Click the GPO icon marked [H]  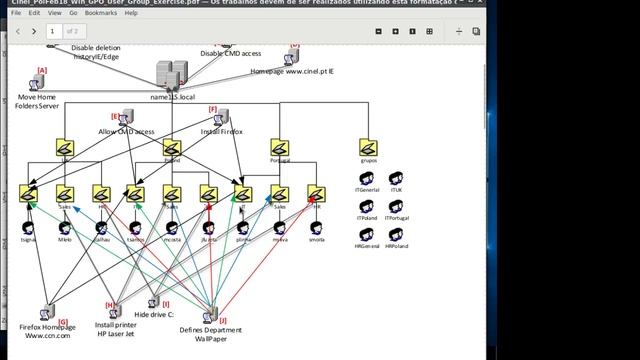(x=115, y=311)
